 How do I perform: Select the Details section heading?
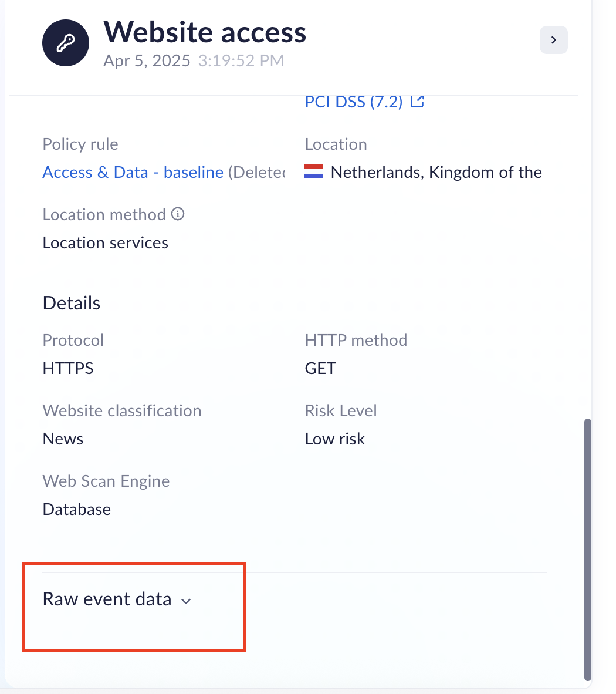[x=71, y=303]
